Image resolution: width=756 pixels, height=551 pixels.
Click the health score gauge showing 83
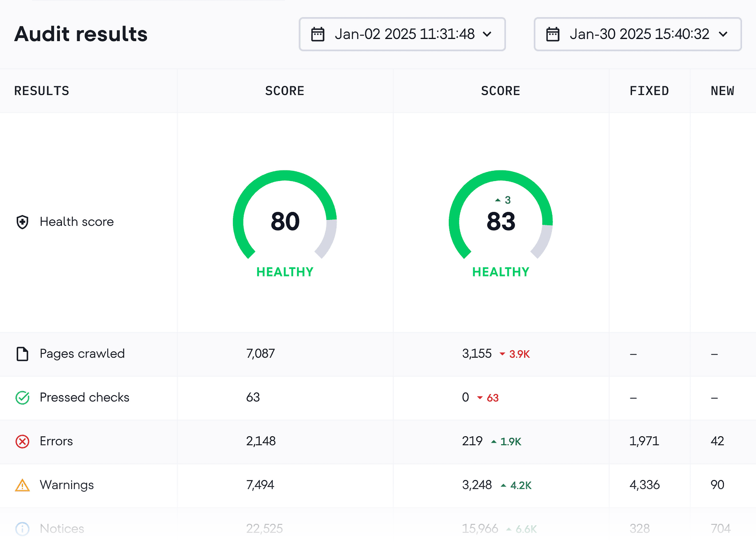500,215
